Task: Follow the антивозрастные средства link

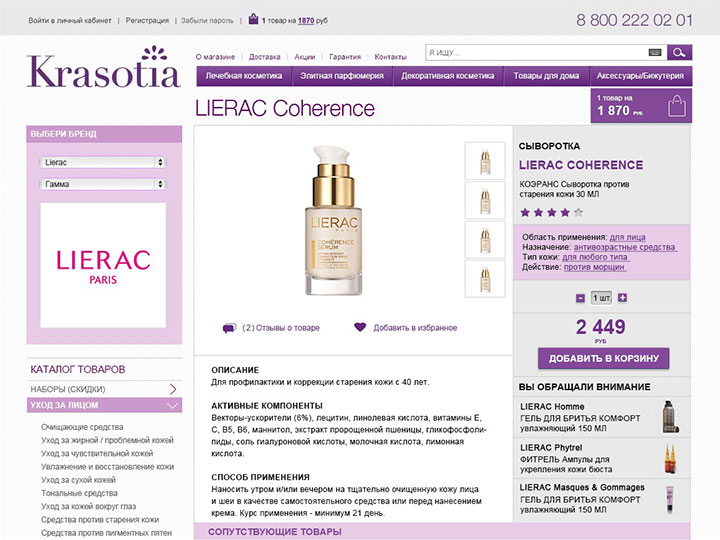Action: point(624,247)
